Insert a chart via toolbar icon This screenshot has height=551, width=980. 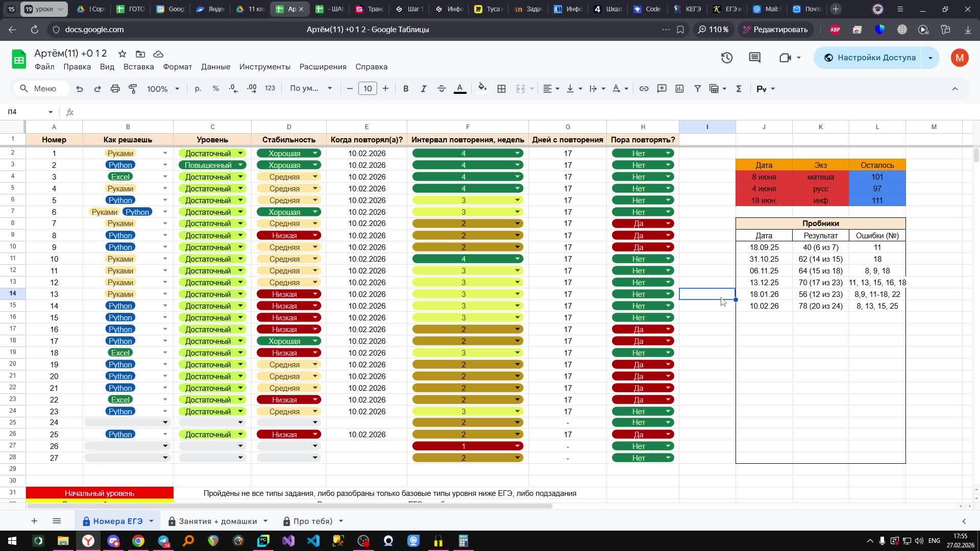(680, 89)
